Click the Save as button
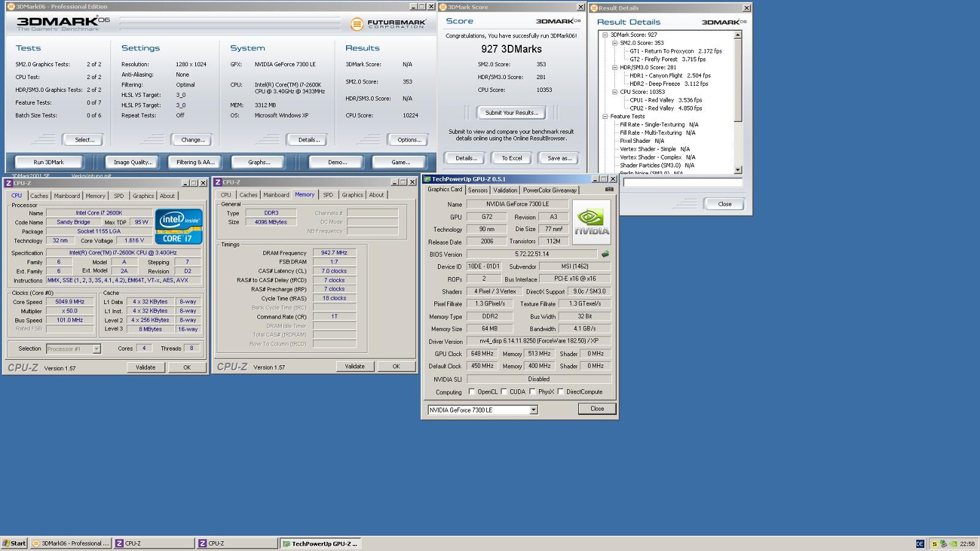Screen dimensions: 980x551 point(559,158)
